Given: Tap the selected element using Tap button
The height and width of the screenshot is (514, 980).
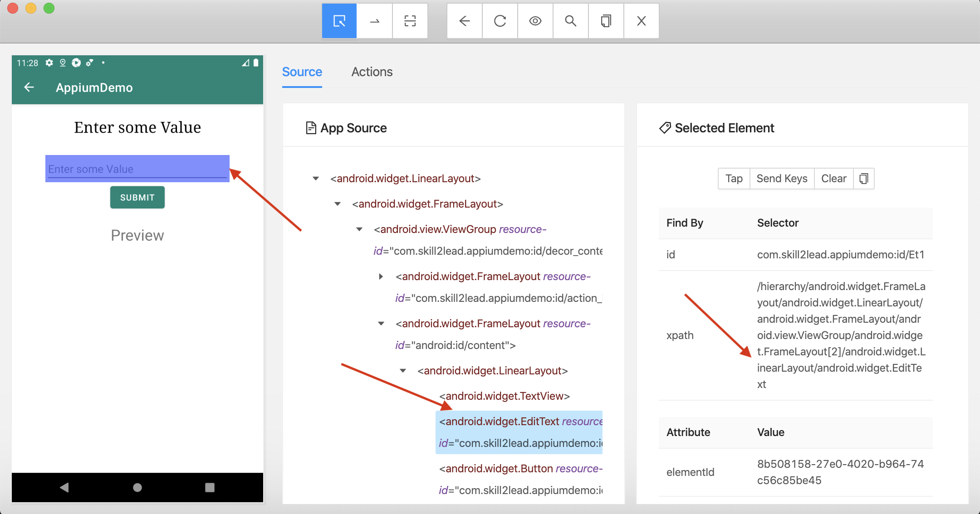Looking at the screenshot, I should (x=733, y=178).
